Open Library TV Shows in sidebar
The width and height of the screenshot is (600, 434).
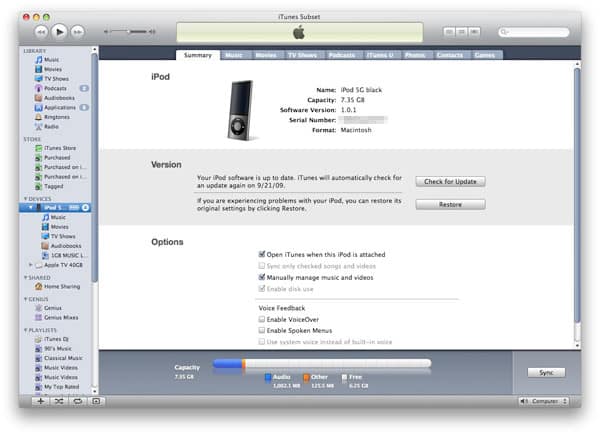(56, 79)
